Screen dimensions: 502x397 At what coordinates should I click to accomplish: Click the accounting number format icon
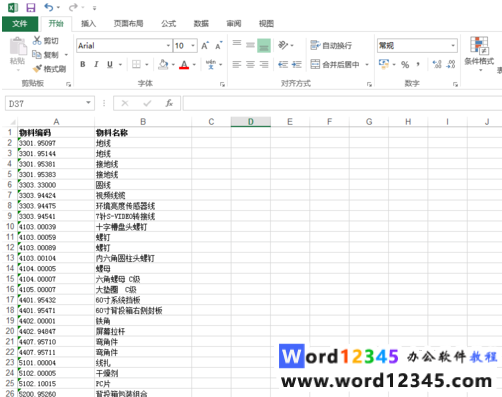(x=384, y=64)
